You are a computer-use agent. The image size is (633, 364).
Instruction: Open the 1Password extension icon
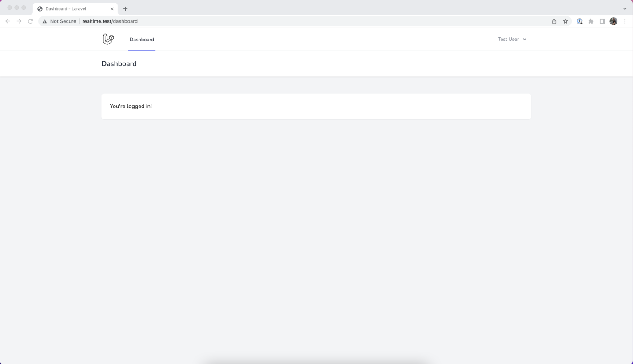(x=580, y=21)
